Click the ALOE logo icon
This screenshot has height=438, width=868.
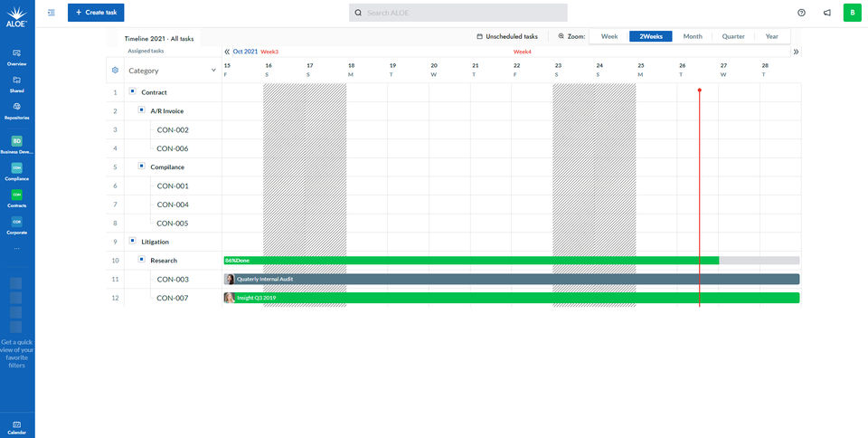(x=16, y=16)
